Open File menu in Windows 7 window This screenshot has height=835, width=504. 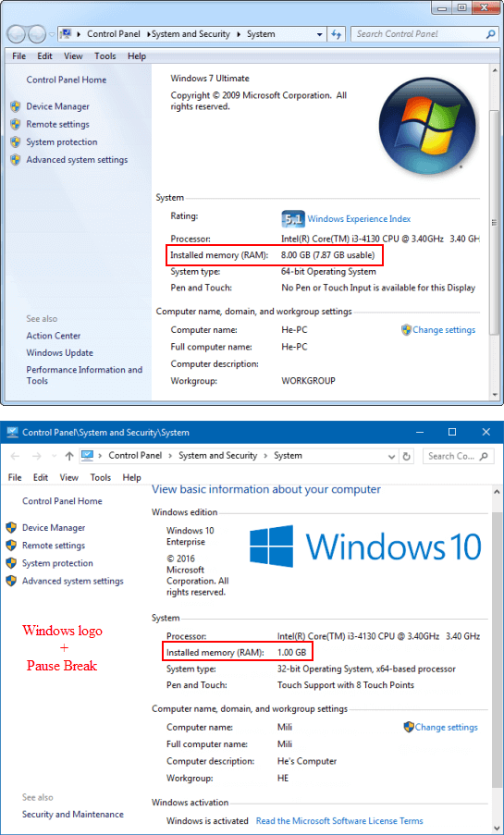pos(18,55)
